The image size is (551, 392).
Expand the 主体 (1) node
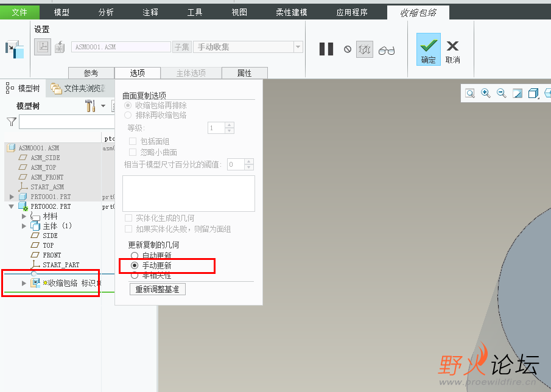pos(24,226)
